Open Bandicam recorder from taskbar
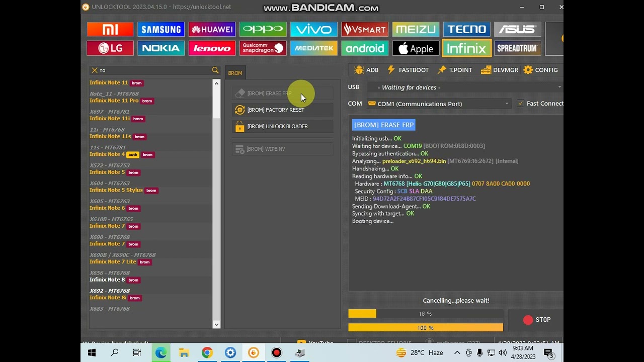Screen dimensions: 644x362 coord(277,353)
